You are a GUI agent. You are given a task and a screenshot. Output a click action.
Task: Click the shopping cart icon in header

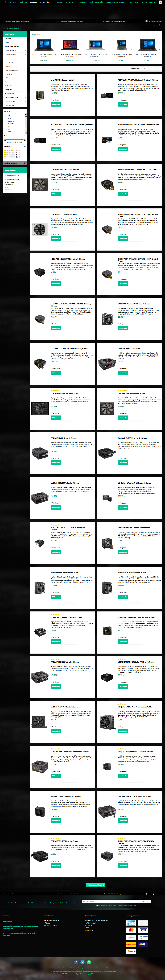click(160, 25)
